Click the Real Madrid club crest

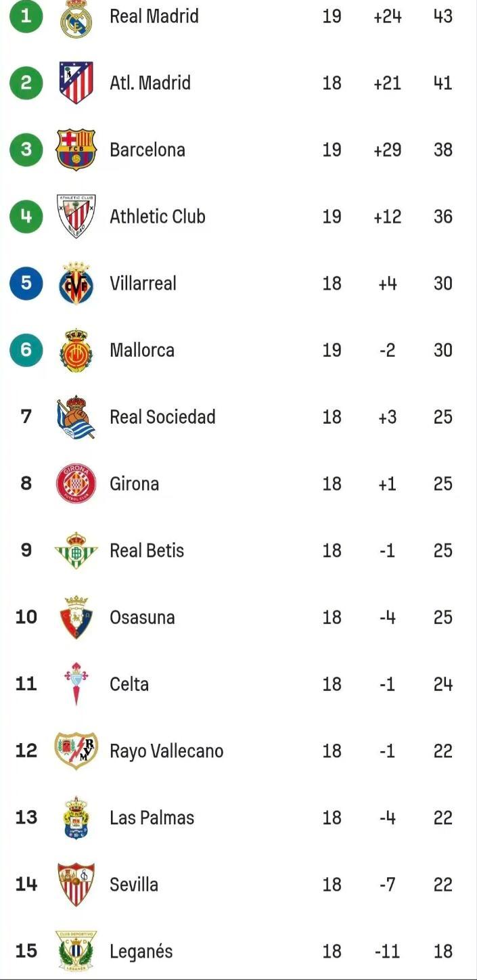(76, 18)
